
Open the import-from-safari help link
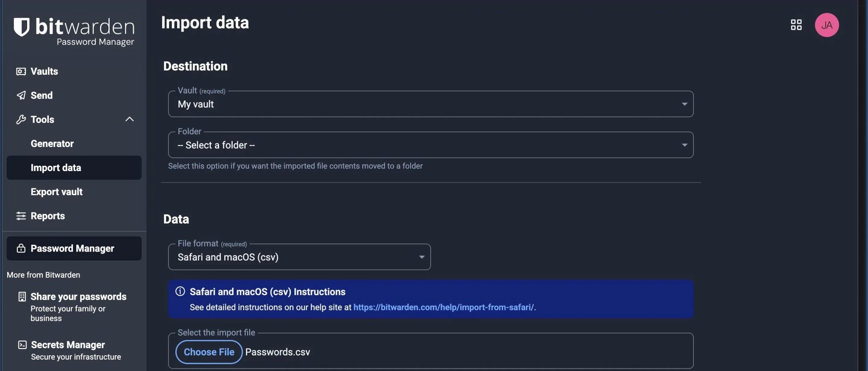(443, 307)
